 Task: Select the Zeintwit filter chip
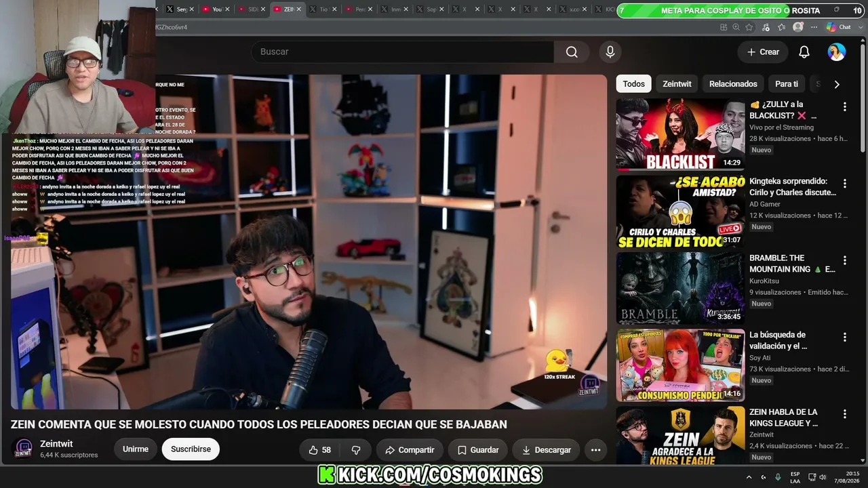coord(677,84)
